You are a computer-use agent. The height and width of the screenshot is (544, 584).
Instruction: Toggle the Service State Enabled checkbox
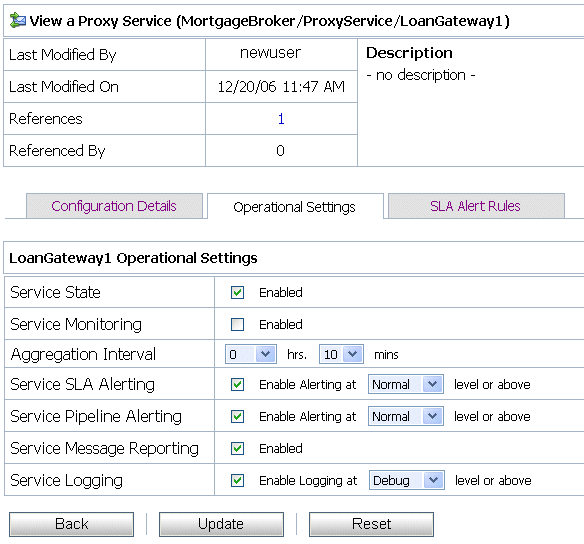coord(237,293)
